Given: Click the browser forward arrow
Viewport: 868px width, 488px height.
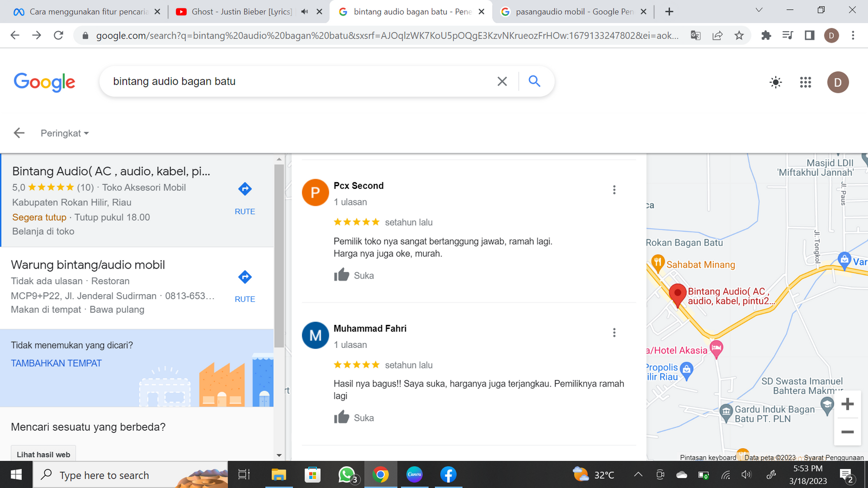Looking at the screenshot, I should click(37, 35).
